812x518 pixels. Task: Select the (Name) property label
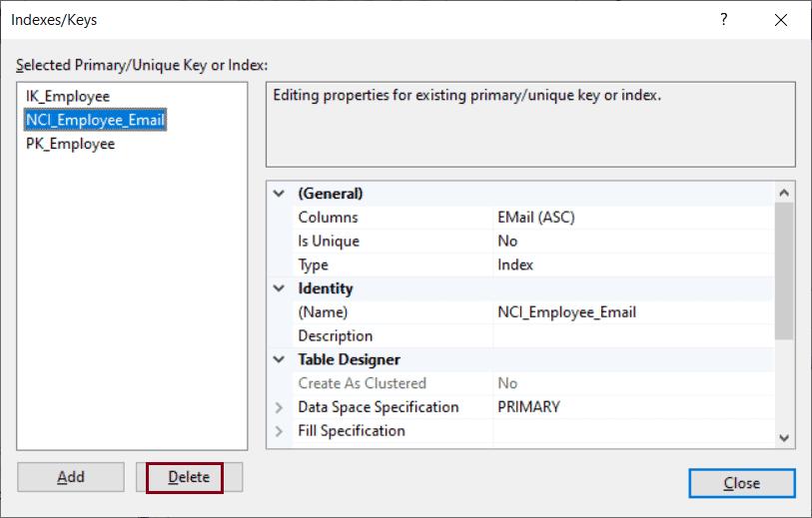[323, 312]
